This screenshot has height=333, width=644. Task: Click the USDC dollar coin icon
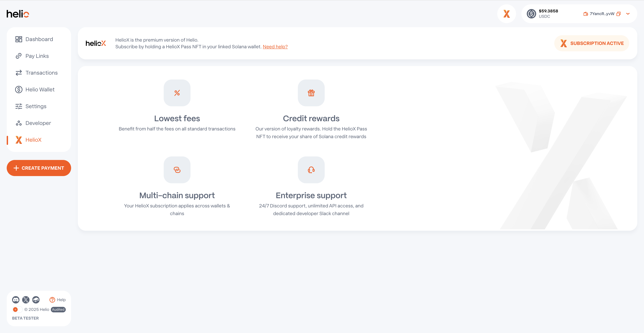click(531, 14)
